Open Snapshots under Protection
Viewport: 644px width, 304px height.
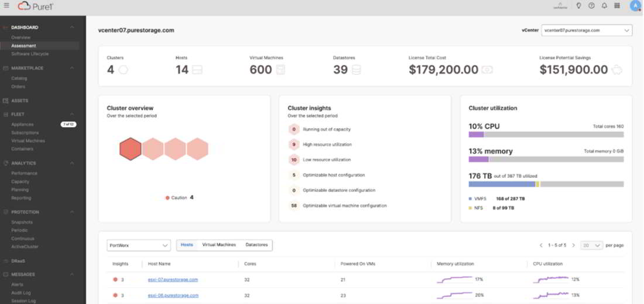tap(22, 222)
